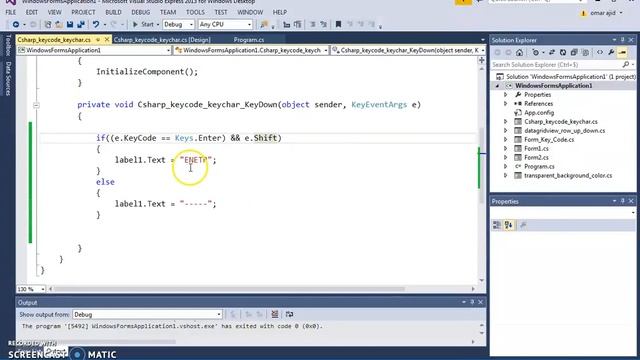
Task: Click the decrease indent toolbar icon
Action: pyautogui.click(x=287, y=24)
